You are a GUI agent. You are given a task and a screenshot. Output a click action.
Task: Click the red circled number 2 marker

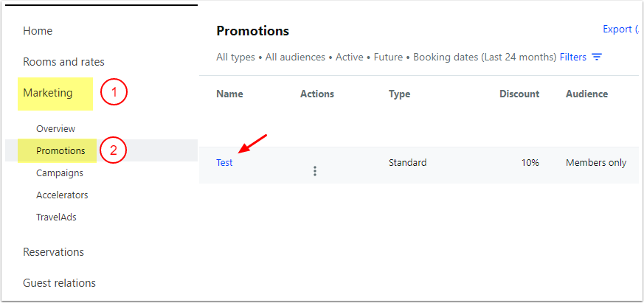coord(113,151)
